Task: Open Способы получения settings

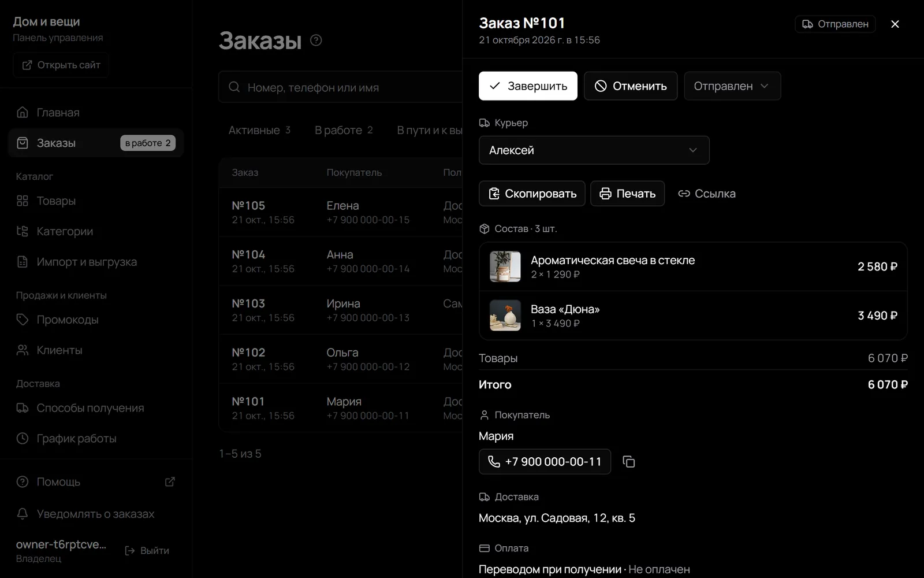Action: click(96, 408)
